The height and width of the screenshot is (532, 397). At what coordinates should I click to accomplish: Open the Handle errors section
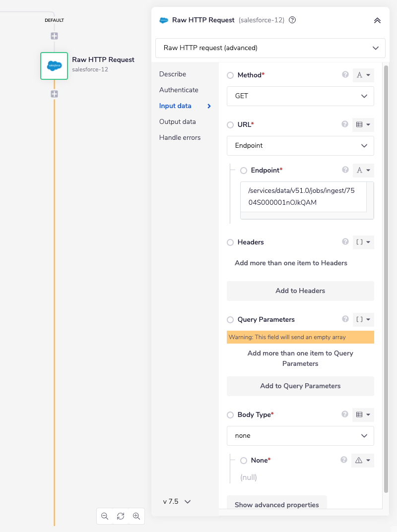(181, 137)
